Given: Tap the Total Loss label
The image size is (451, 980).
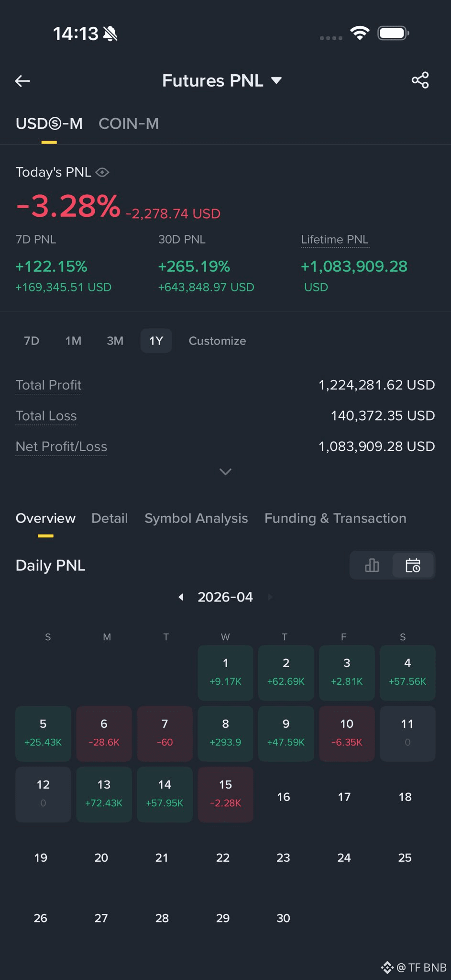Looking at the screenshot, I should click(46, 416).
